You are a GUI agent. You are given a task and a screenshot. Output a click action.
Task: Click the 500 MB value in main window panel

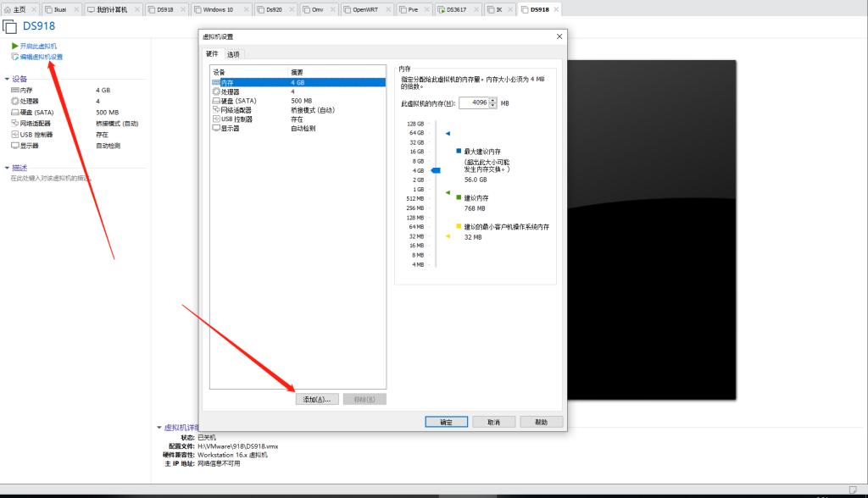tap(108, 113)
